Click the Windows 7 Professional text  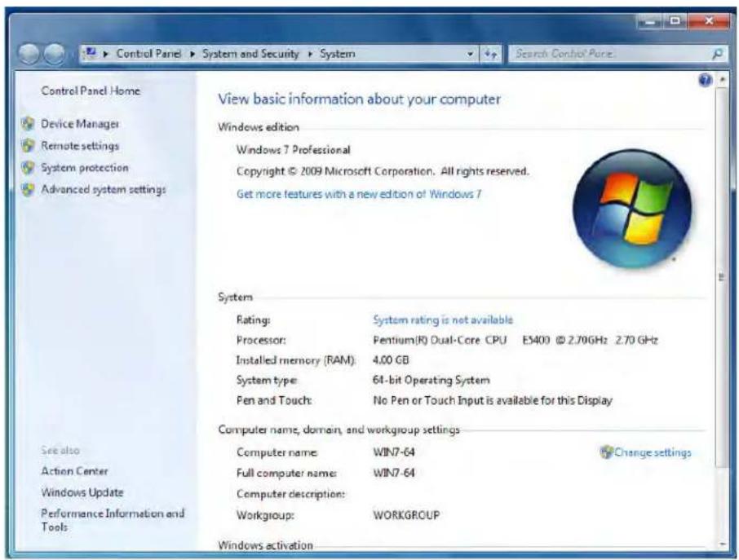294,150
